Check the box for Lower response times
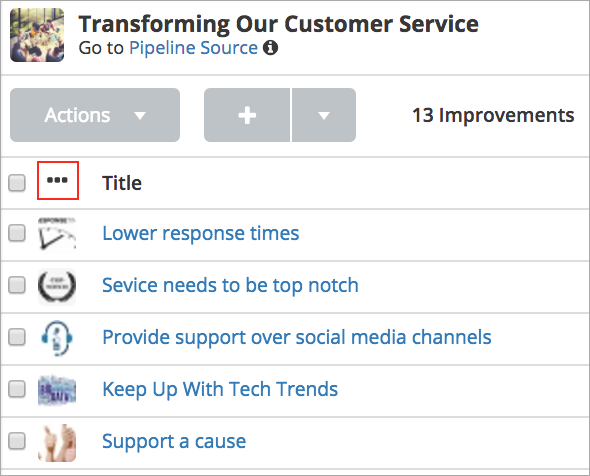This screenshot has width=590, height=476. click(17, 233)
